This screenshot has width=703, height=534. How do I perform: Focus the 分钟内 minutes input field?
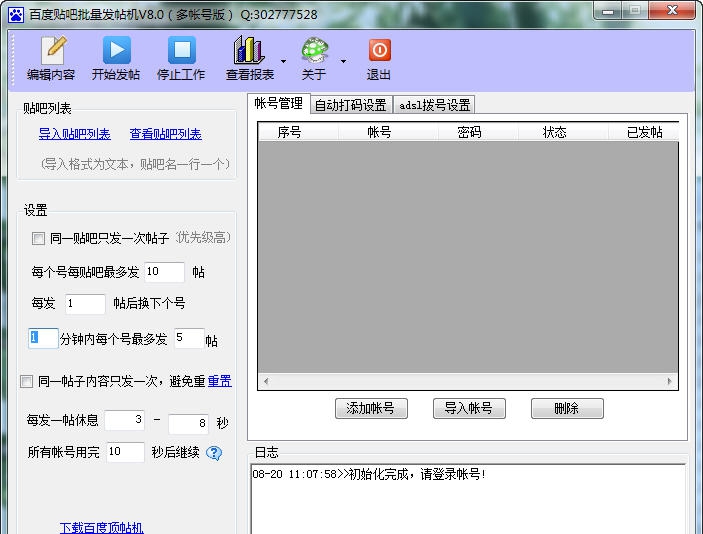[x=43, y=338]
